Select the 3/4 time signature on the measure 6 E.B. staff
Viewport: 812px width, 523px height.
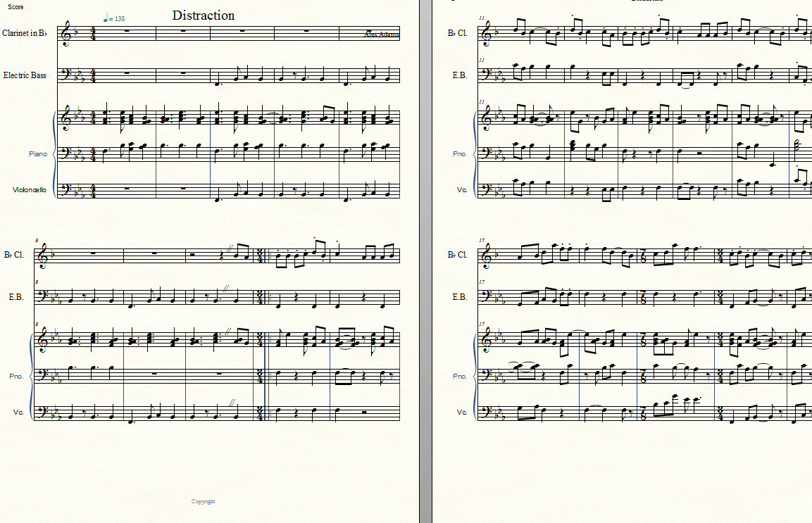(x=259, y=298)
